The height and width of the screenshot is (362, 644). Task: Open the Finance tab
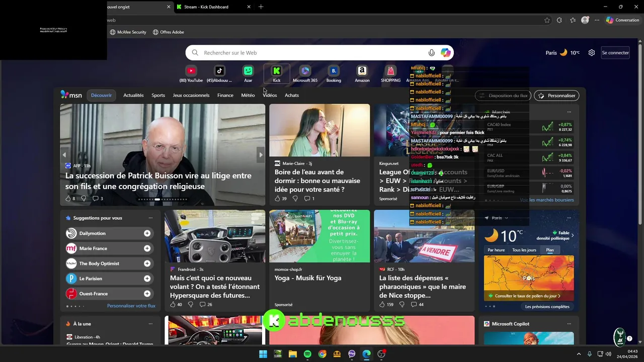225,95
